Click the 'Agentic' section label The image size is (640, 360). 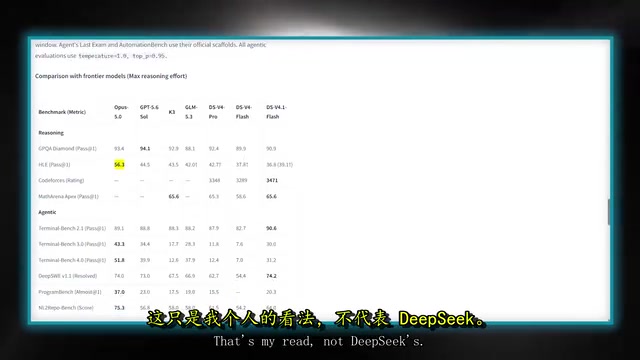[47, 212]
